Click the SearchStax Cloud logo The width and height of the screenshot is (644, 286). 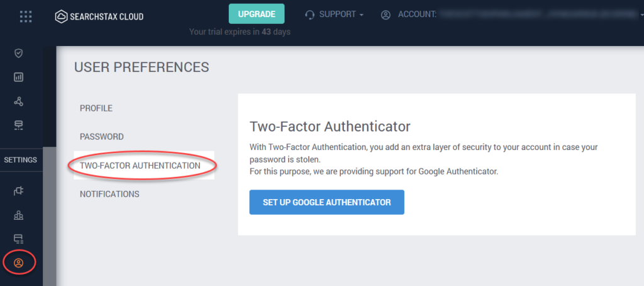99,16
